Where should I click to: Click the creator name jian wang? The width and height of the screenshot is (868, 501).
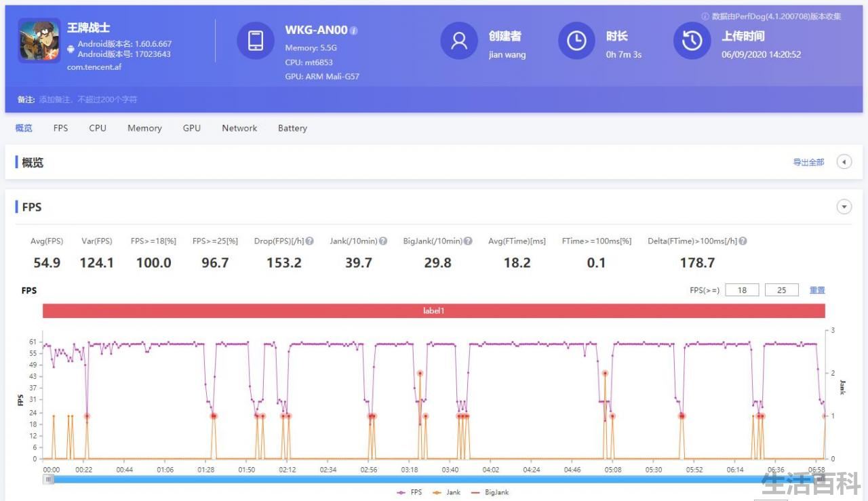point(507,55)
